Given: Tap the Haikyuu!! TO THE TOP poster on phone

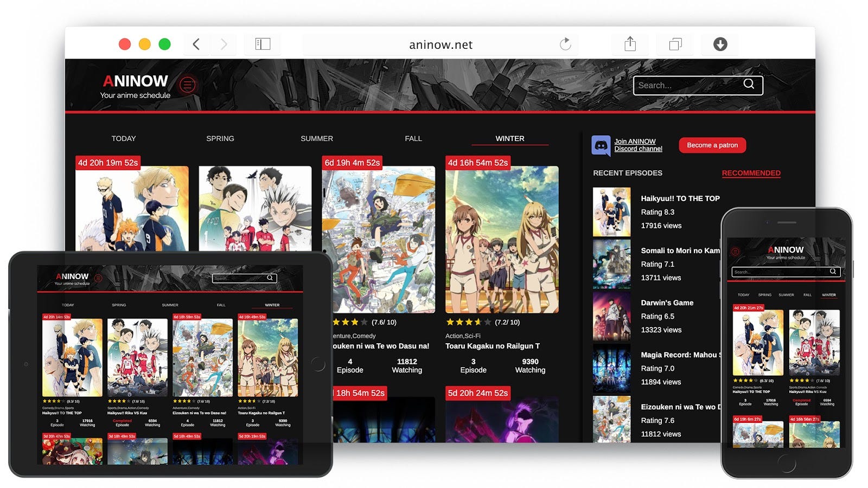Looking at the screenshot, I should point(758,343).
